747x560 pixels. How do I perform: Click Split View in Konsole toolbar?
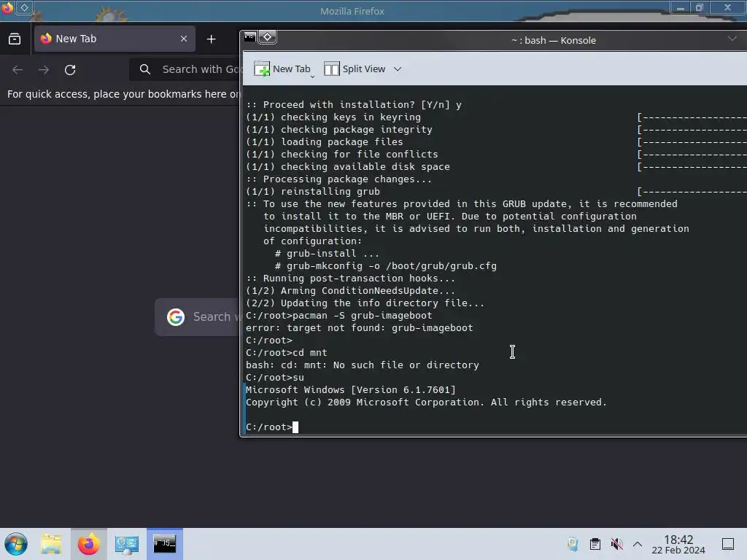pyautogui.click(x=355, y=69)
